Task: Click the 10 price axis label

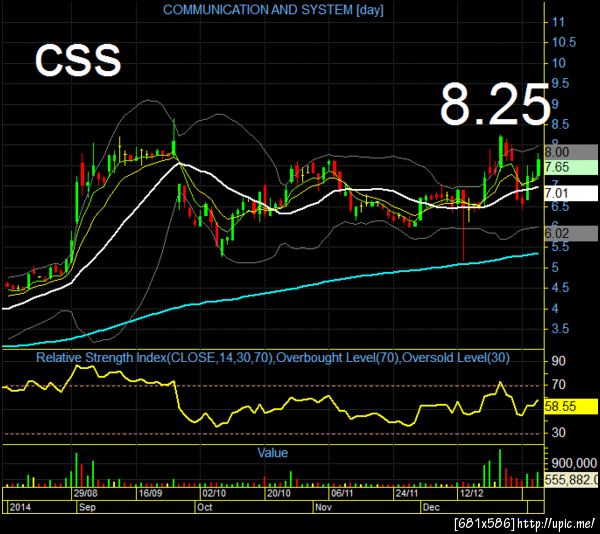Action: (x=559, y=63)
